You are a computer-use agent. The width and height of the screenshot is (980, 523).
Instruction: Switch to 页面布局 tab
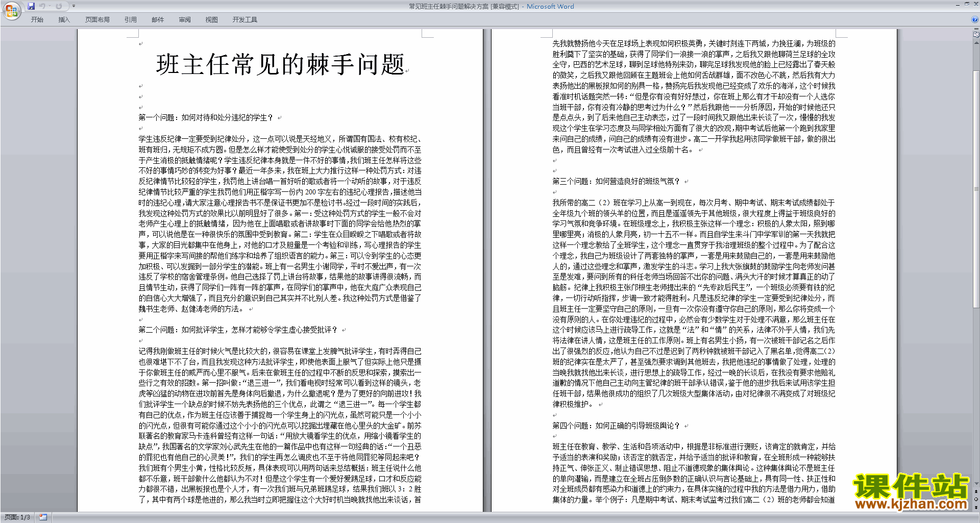coord(97,20)
